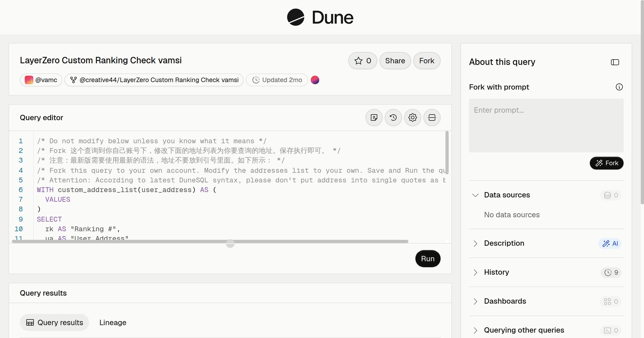The height and width of the screenshot is (338, 644).
Task: Click Querying other queries count badge
Action: (611, 330)
